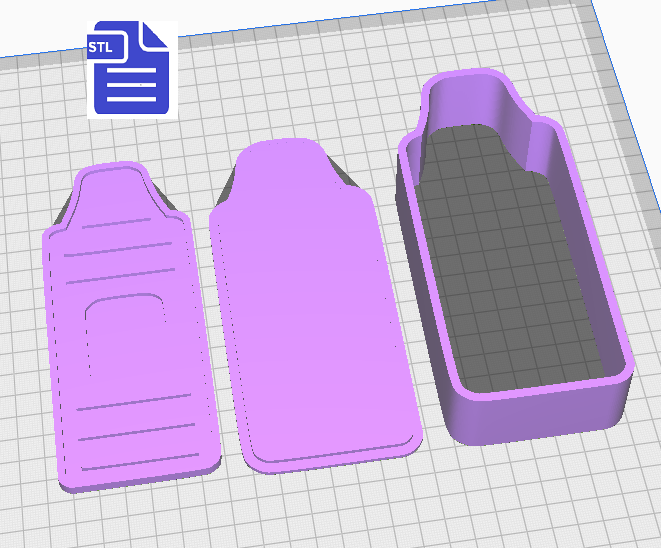661x548 pixels.
Task: Click the text lines on the document icon
Action: [131, 88]
